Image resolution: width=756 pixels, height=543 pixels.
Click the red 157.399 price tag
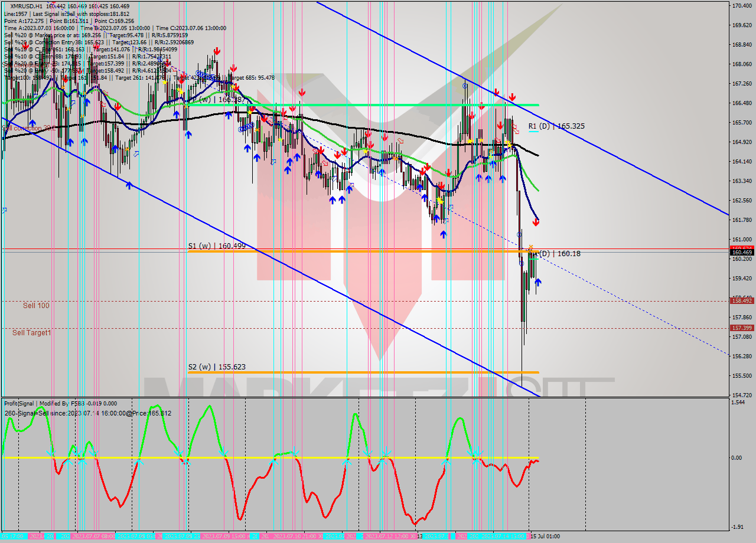742,328
